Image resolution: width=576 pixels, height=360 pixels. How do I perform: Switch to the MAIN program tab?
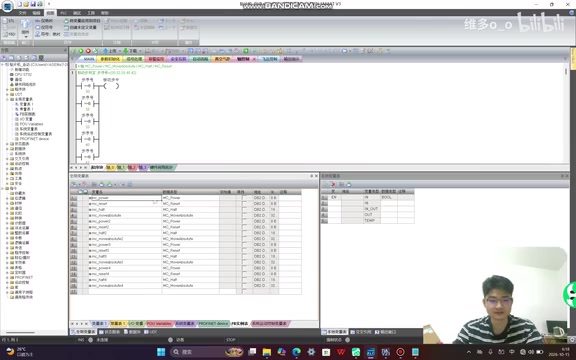point(89,59)
